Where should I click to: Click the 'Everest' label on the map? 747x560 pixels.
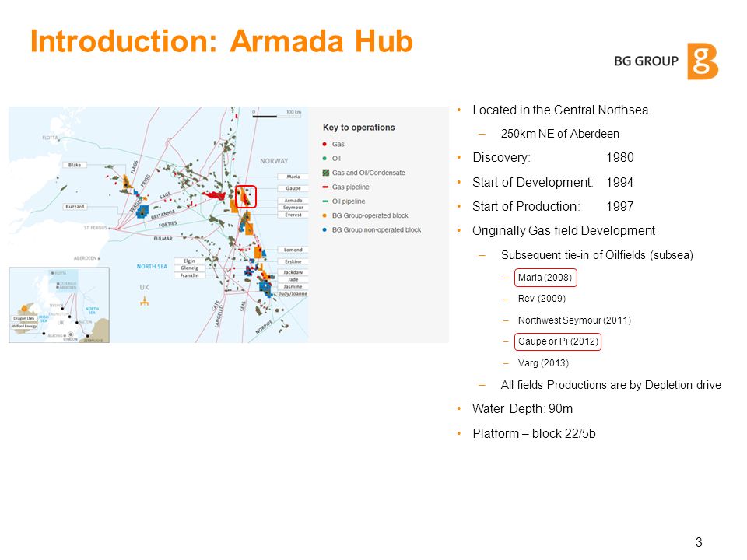[293, 215]
